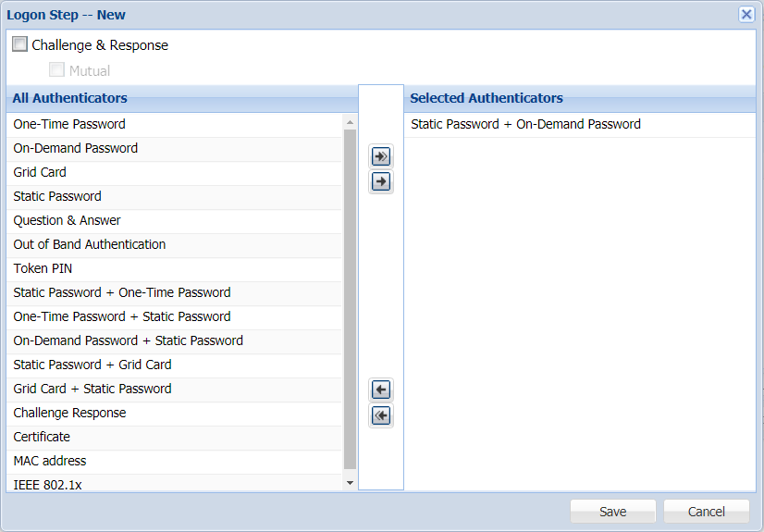
Task: Click the single left arrow remove button
Action: pos(381,390)
